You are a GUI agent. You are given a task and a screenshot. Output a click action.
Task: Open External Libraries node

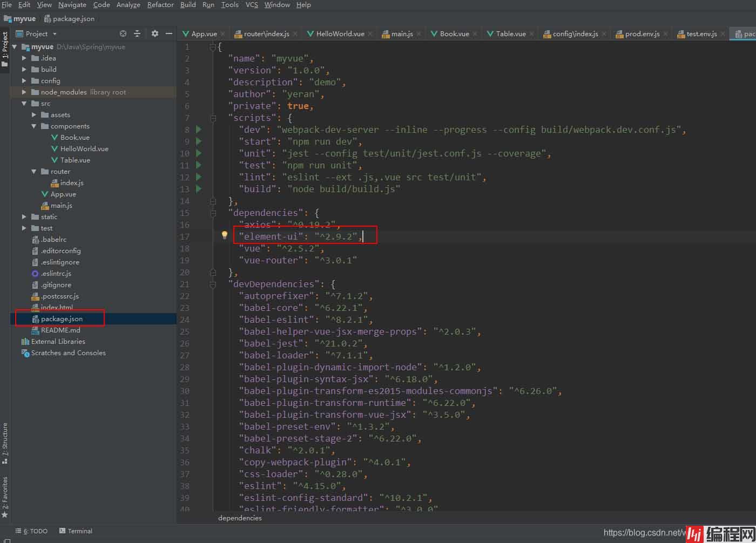click(x=53, y=341)
